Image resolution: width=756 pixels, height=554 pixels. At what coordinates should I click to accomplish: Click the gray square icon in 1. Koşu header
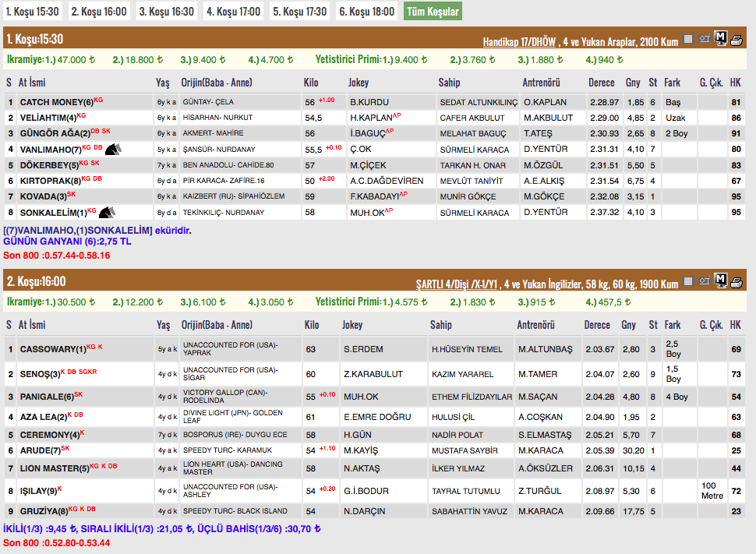(x=688, y=39)
